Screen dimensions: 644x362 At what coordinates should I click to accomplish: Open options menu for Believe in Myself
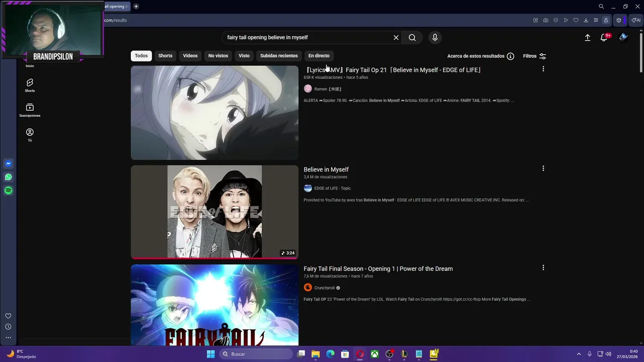coord(543,168)
